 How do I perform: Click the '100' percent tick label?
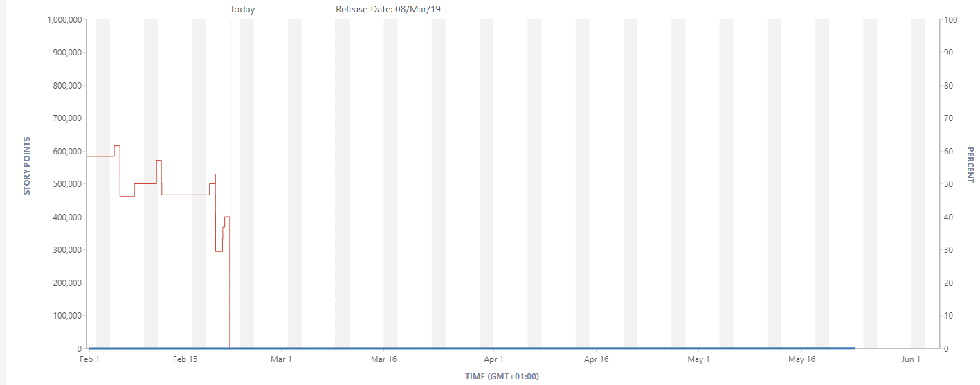[950, 20]
